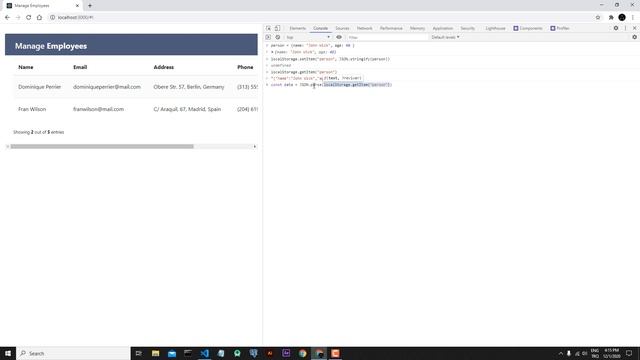Click the Berlin, Germany address cell
Image resolution: width=640 pixels, height=360 pixels.
tap(189, 87)
